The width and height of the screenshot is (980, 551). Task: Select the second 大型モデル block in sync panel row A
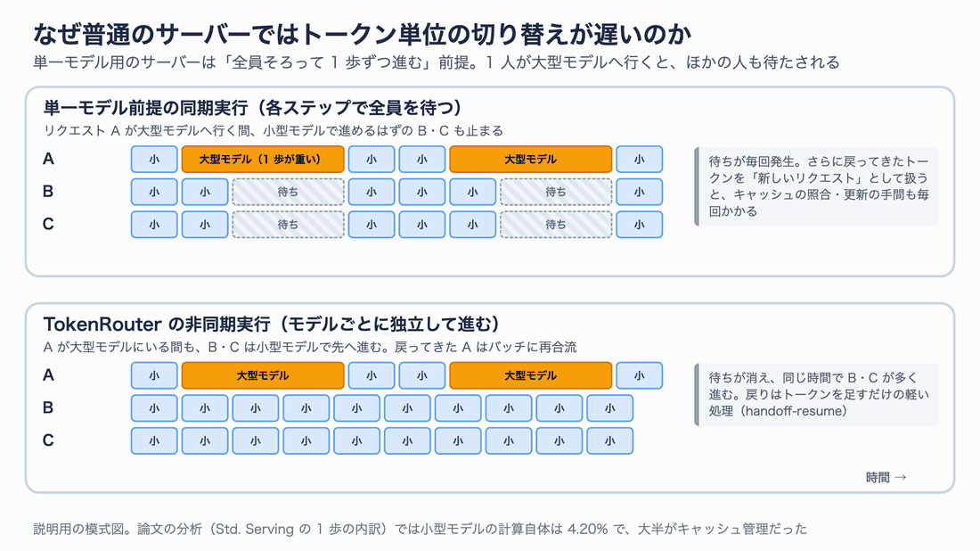[x=531, y=159]
